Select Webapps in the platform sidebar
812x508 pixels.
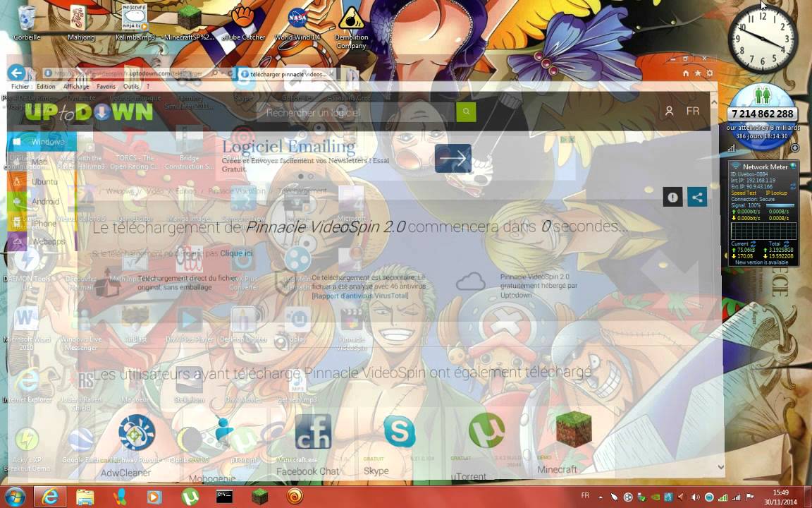(42, 241)
